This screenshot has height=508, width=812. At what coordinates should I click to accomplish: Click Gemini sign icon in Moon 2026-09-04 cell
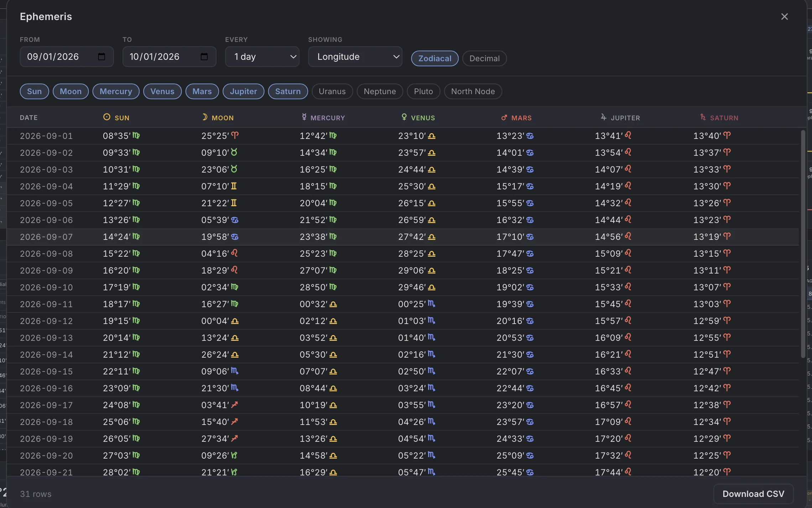234,186
